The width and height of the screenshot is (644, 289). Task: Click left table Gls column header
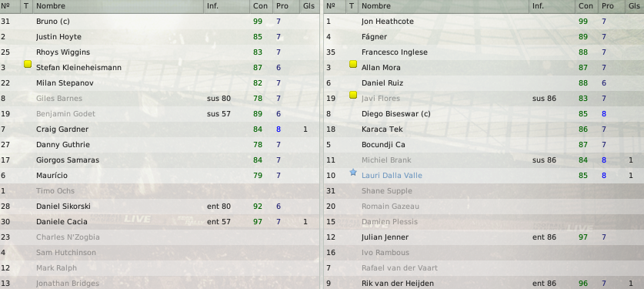pos(309,6)
